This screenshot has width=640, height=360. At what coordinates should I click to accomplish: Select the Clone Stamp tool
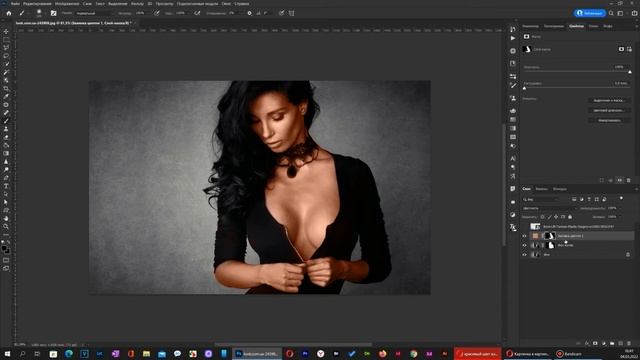pos(6,129)
